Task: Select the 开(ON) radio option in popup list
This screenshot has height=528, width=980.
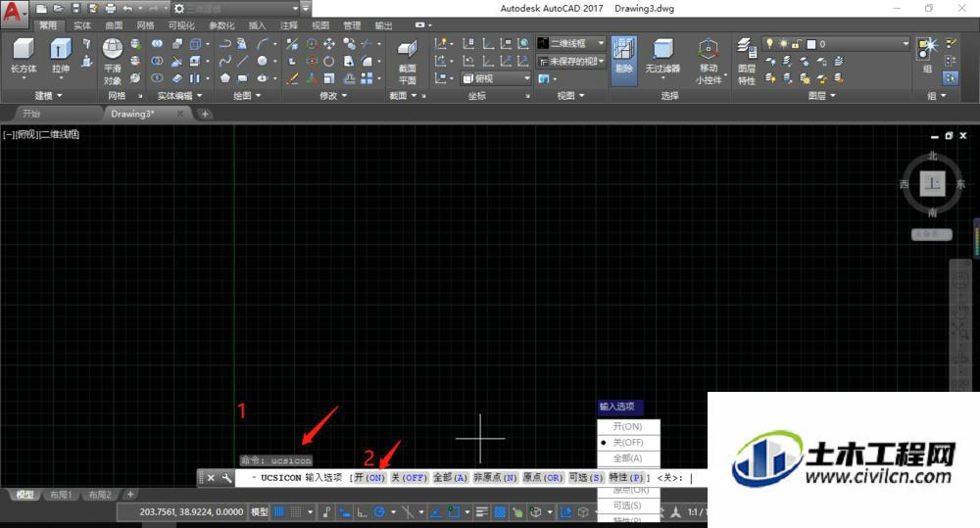Action: [628, 427]
